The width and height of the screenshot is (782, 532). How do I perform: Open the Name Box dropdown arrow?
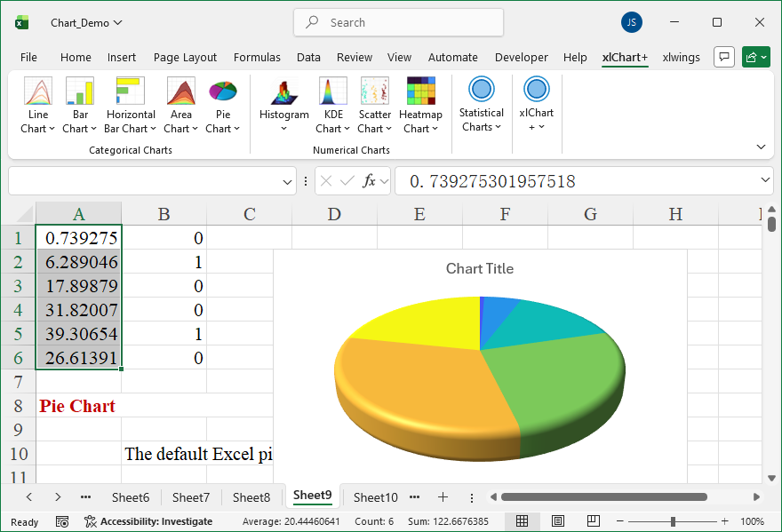pos(287,181)
